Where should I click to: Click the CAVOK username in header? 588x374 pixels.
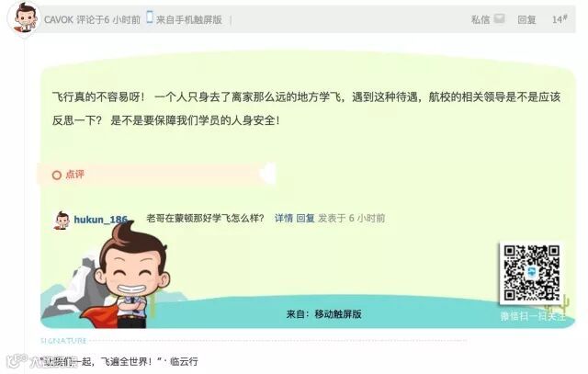[x=59, y=20]
